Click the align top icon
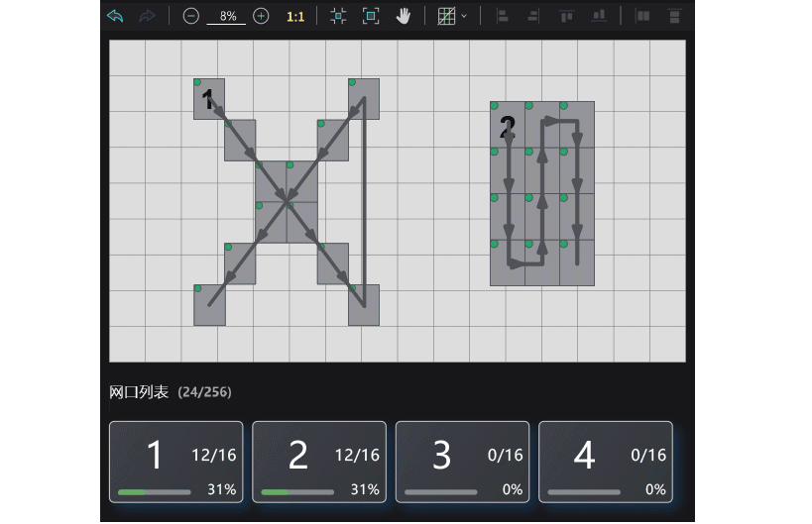812x524 pixels. tap(566, 16)
